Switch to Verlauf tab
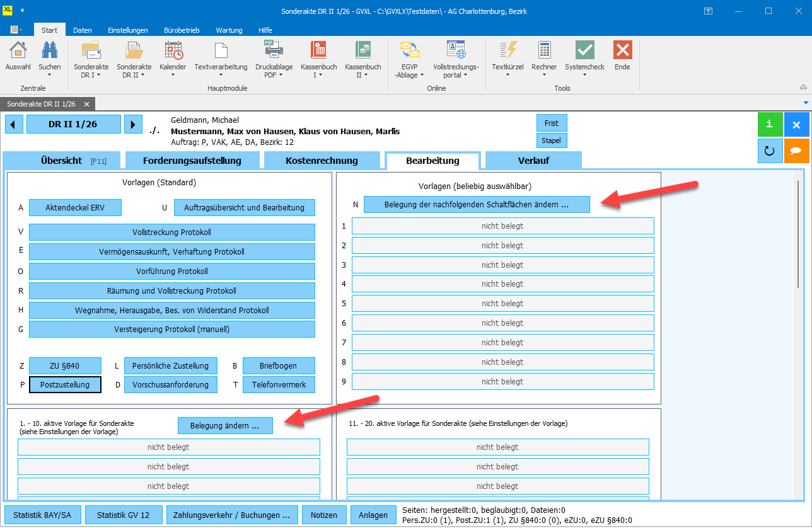Image resolution: width=812 pixels, height=528 pixels. point(533,161)
